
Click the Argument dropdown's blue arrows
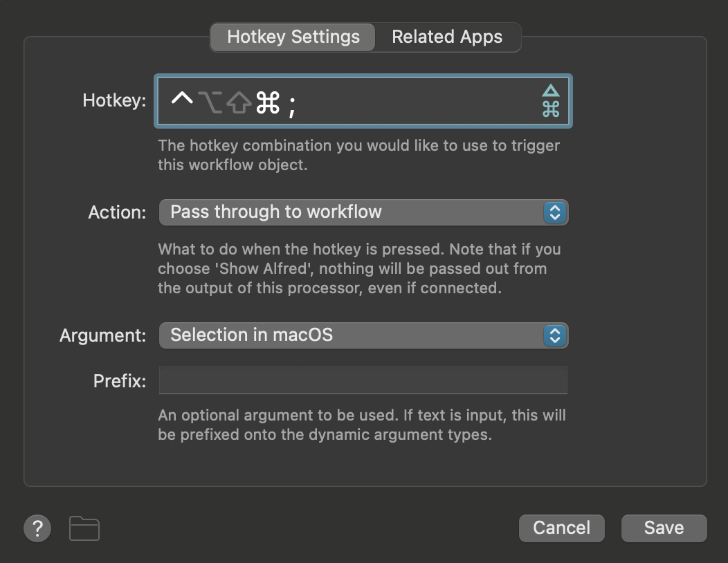tap(555, 335)
